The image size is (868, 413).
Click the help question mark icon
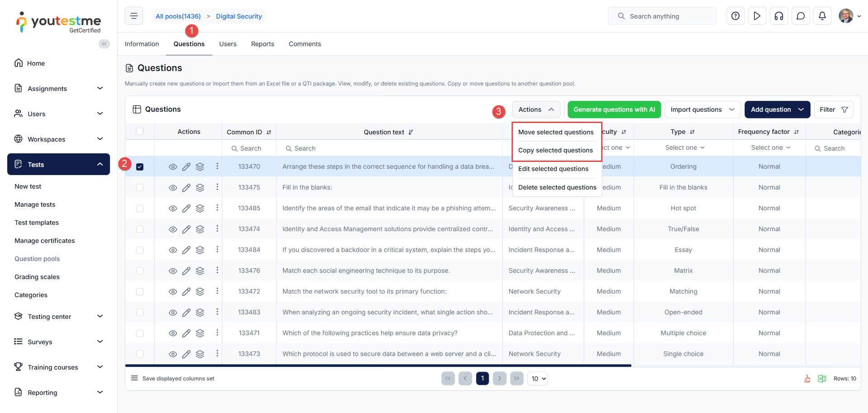click(735, 16)
